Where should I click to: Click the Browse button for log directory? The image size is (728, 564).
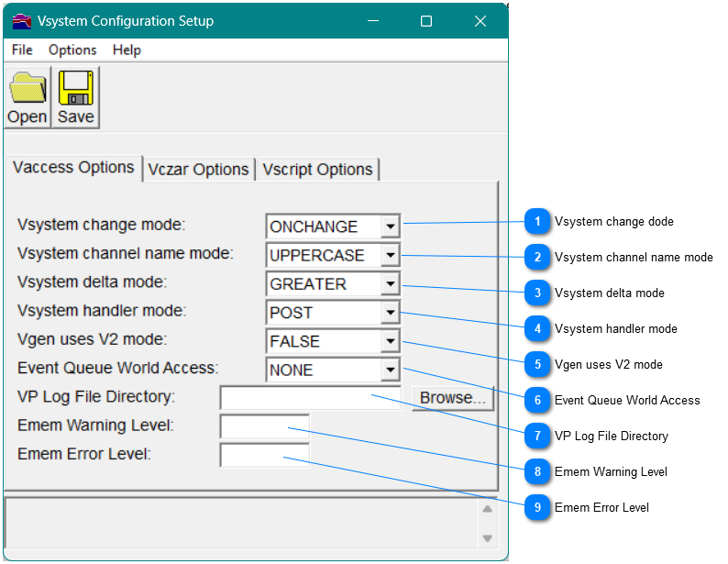click(453, 398)
